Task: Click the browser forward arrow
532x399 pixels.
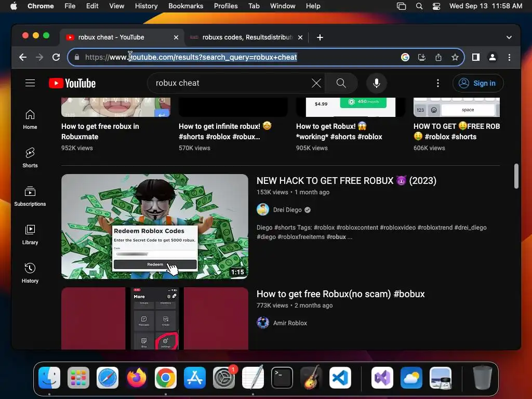Action: (x=39, y=57)
